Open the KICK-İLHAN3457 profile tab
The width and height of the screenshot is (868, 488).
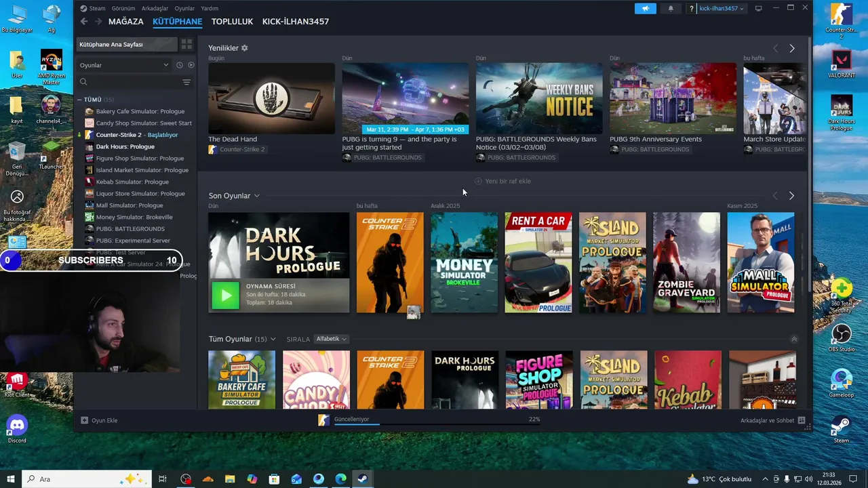pos(296,22)
